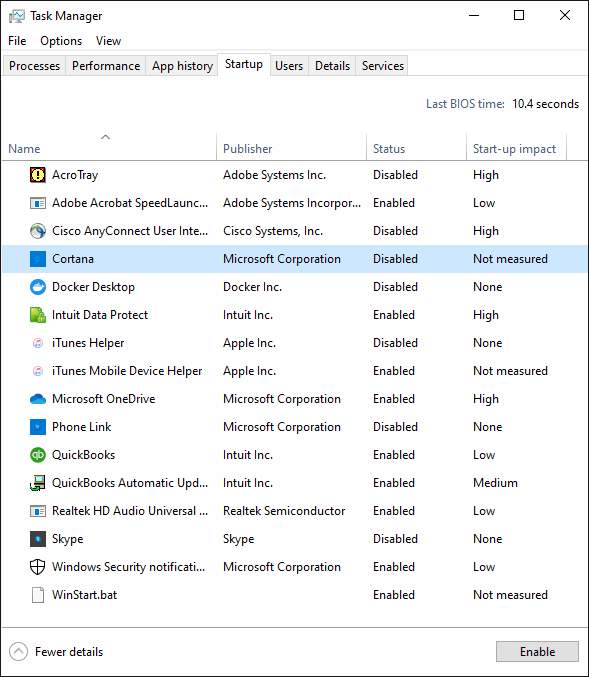Switch to the Details tab
This screenshot has width=589, height=677.
tap(332, 66)
